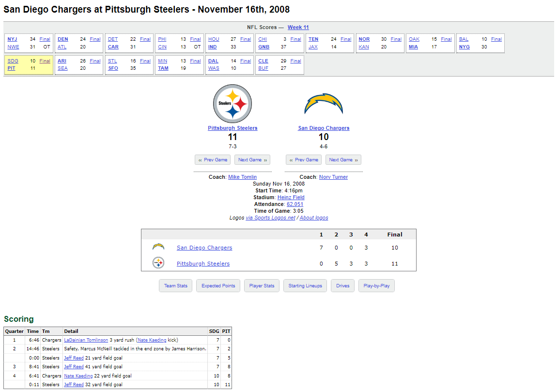Go to Chargers' Prev Game
558x392 pixels.
click(x=304, y=160)
